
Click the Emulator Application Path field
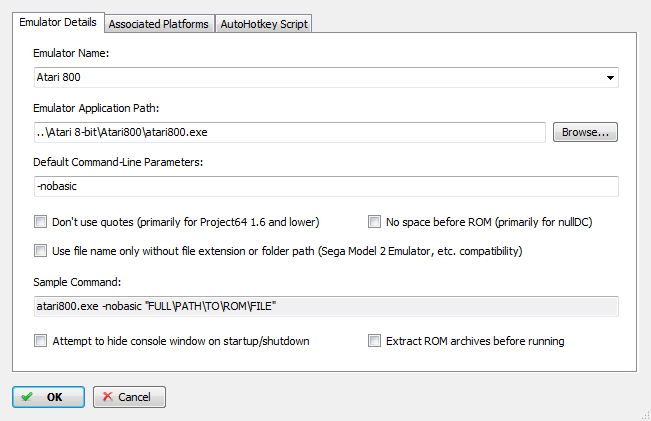click(x=290, y=132)
